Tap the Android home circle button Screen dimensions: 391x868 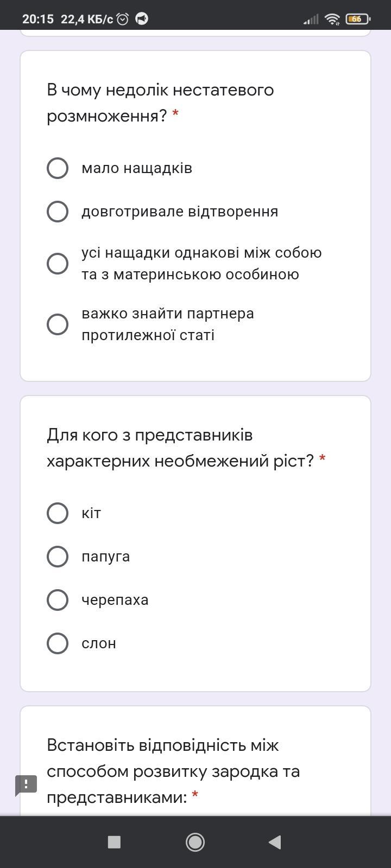tap(195, 842)
